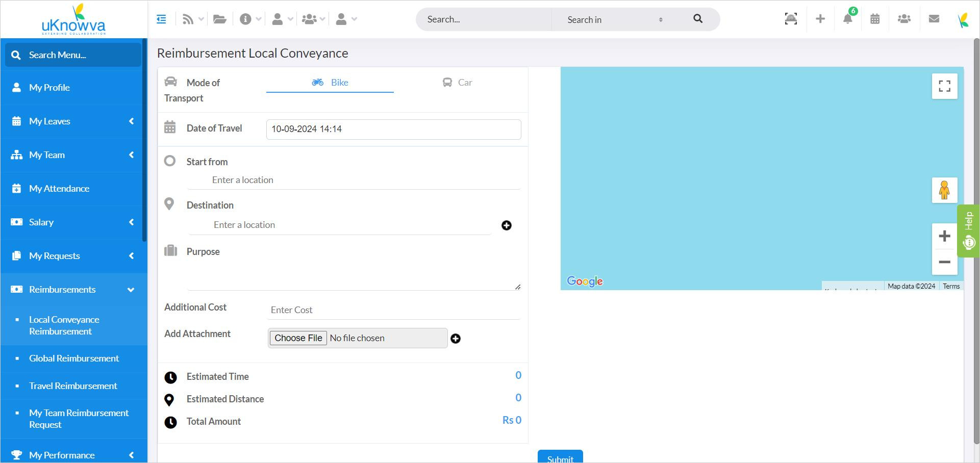Collapse the sidebar menu toggle
Viewport: 980px width, 463px height.
[161, 19]
